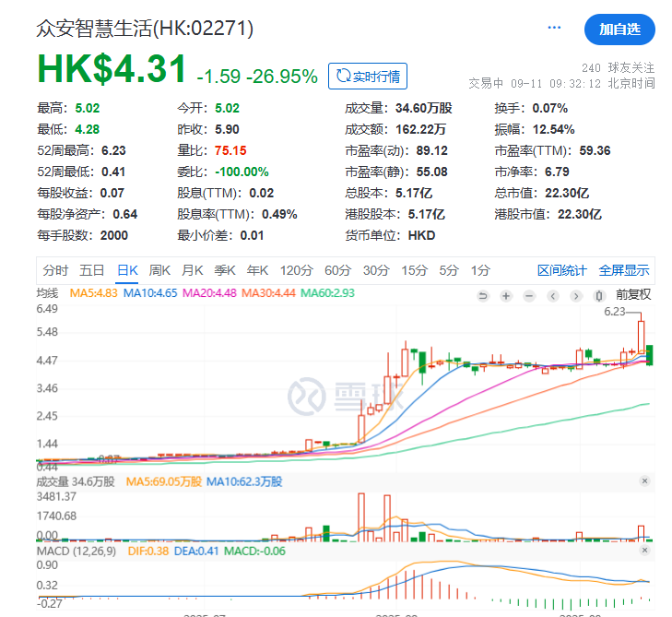Zoom in chart with plus icon
Image resolution: width=672 pixels, height=617 pixels.
point(506,296)
